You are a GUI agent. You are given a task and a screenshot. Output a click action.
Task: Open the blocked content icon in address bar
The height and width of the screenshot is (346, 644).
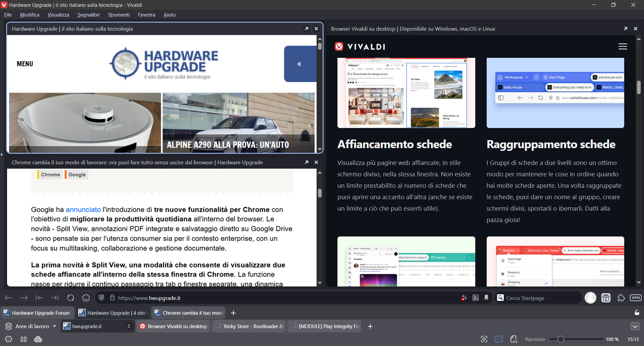[x=464, y=298]
